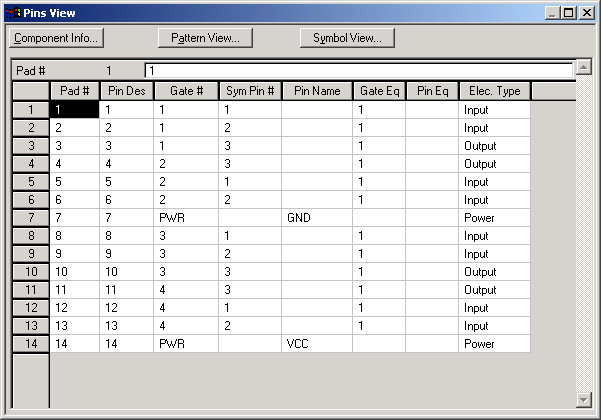Click the Output Elec. Type cell in row 3
601x420 pixels.
point(494,146)
